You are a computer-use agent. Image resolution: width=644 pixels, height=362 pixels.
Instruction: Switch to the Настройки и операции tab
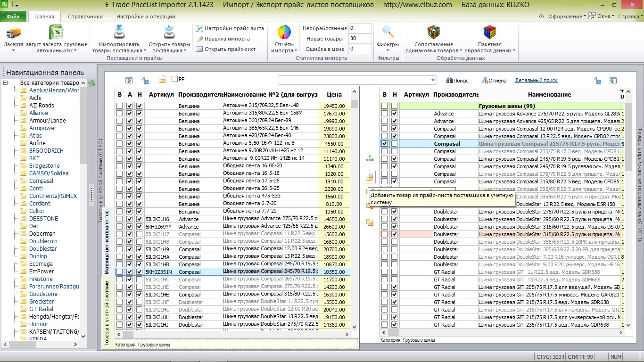point(146,16)
